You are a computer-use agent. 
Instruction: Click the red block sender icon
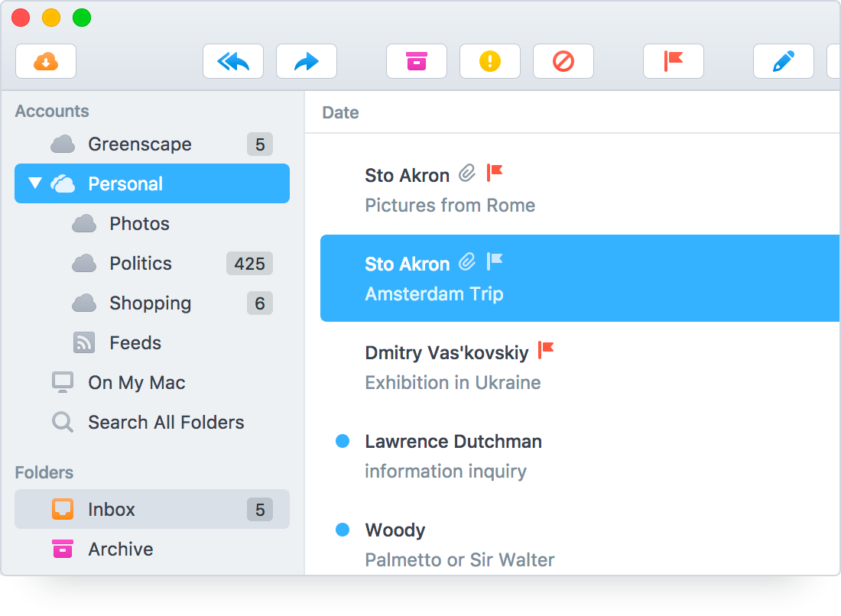(x=563, y=61)
